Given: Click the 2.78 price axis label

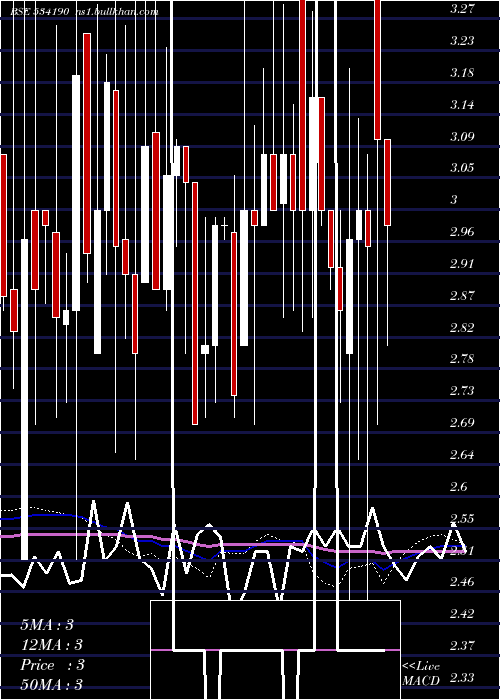Looking at the screenshot, I should [460, 359].
